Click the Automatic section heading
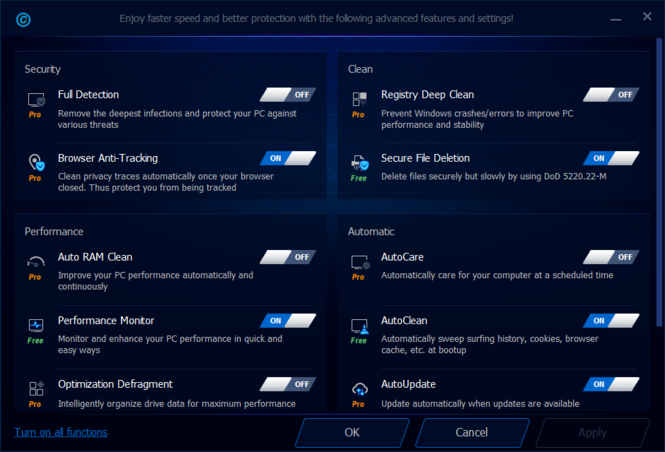 (x=371, y=232)
